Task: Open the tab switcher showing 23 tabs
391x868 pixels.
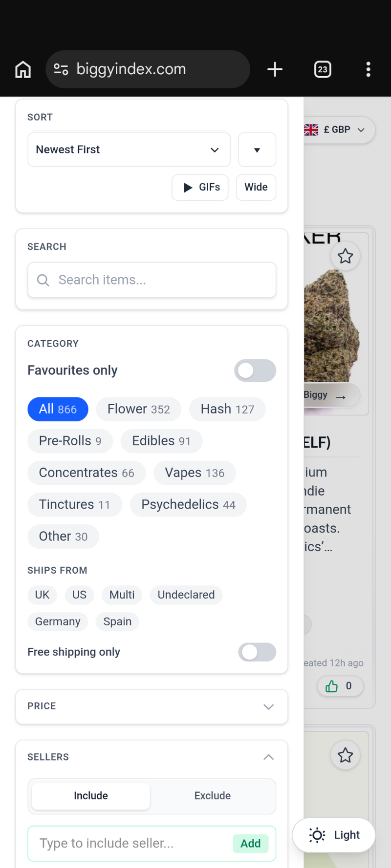Action: [322, 69]
